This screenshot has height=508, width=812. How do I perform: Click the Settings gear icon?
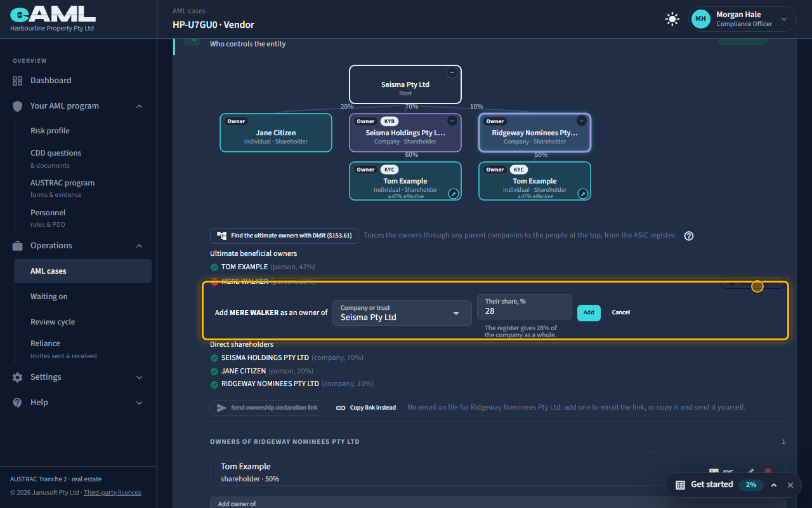tap(18, 377)
